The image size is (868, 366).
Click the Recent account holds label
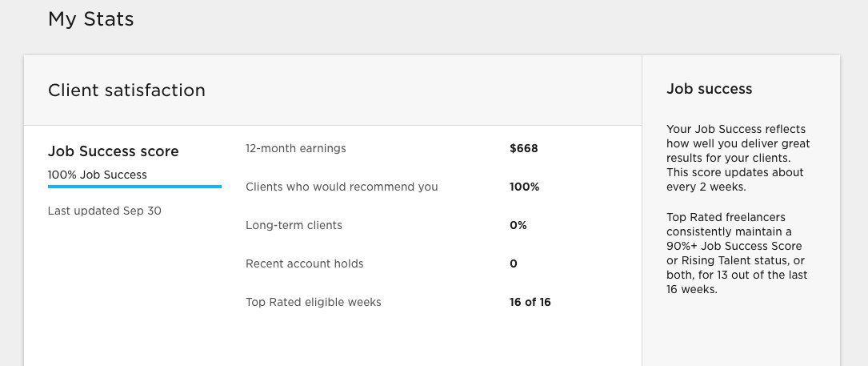[305, 263]
